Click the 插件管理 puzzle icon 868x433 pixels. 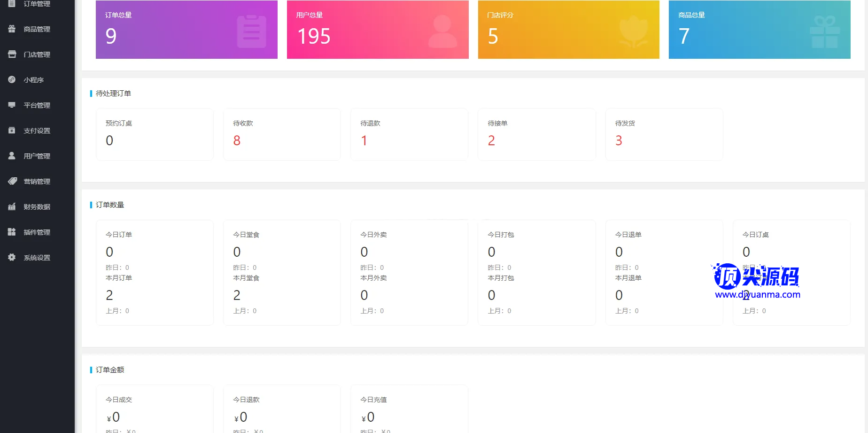[x=12, y=232]
